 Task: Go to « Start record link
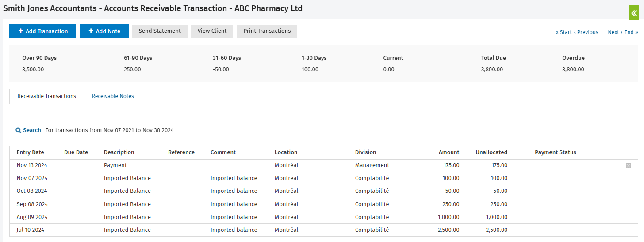tap(563, 32)
